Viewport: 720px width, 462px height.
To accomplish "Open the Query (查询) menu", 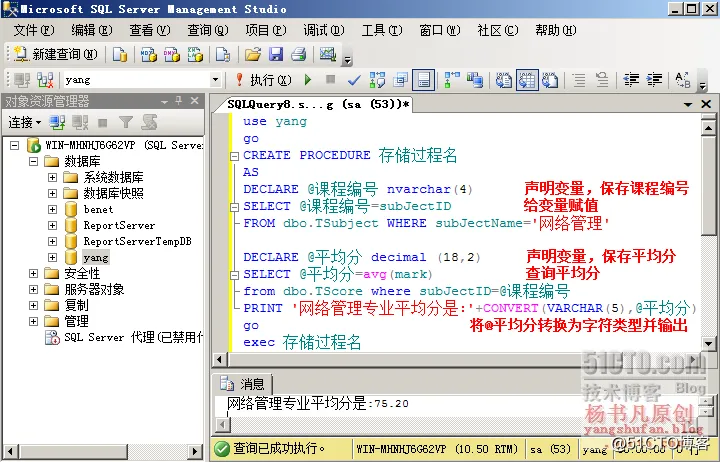I will pos(208,30).
